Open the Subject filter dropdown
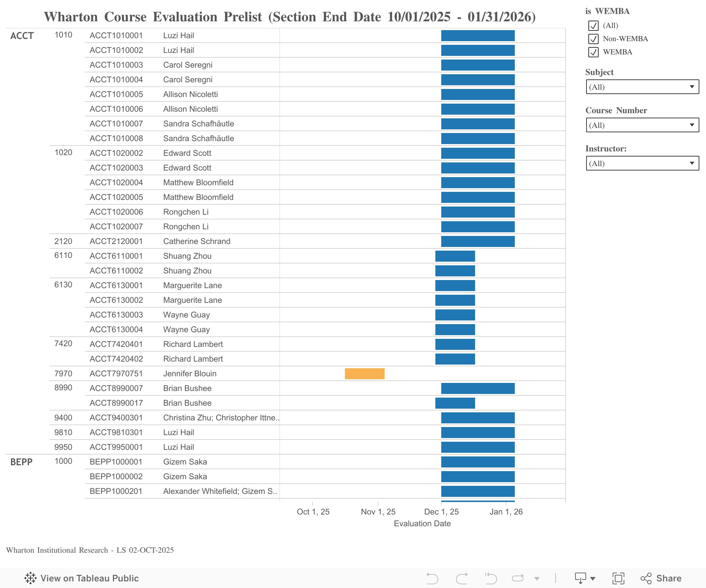This screenshot has width=706, height=588. pos(642,87)
